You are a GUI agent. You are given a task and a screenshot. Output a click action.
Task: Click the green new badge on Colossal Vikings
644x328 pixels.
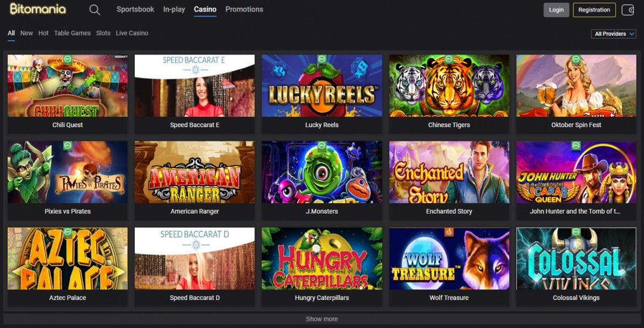(576, 232)
